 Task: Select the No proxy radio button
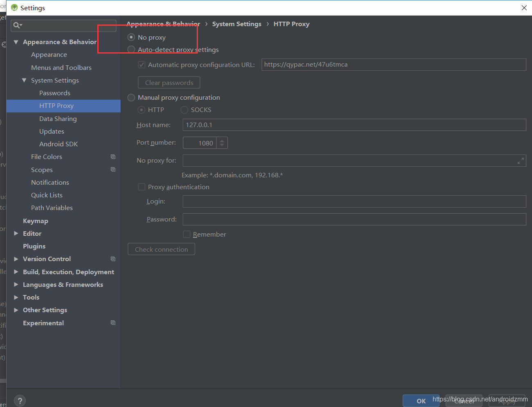(x=131, y=37)
